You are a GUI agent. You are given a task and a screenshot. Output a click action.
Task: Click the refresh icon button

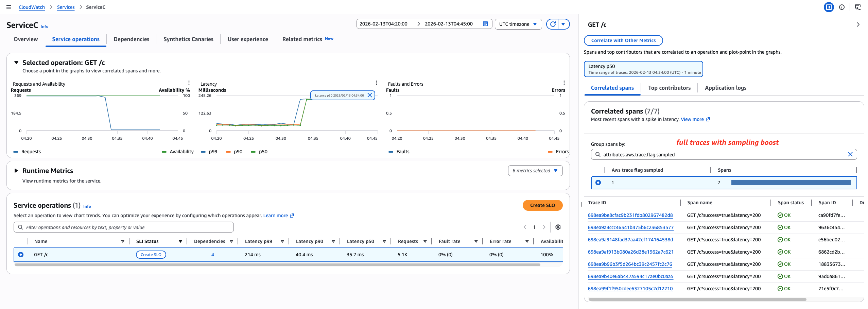click(553, 24)
